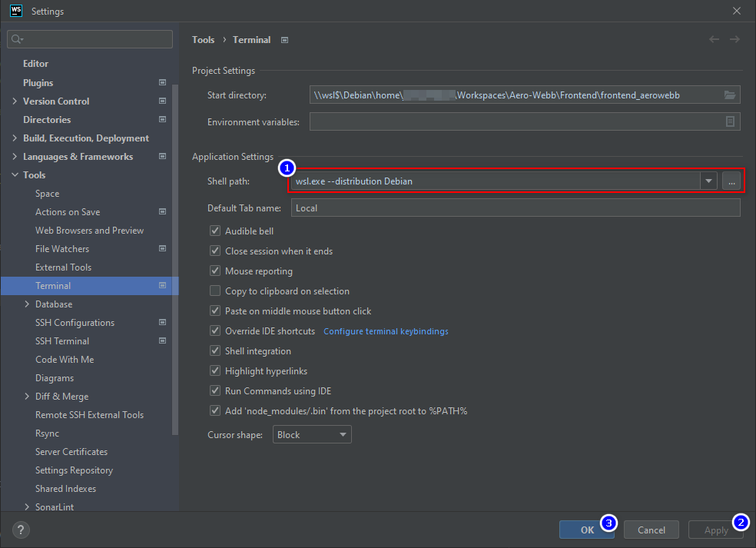Expand the Diff & Merge node
The width and height of the screenshot is (756, 548).
(x=27, y=396)
